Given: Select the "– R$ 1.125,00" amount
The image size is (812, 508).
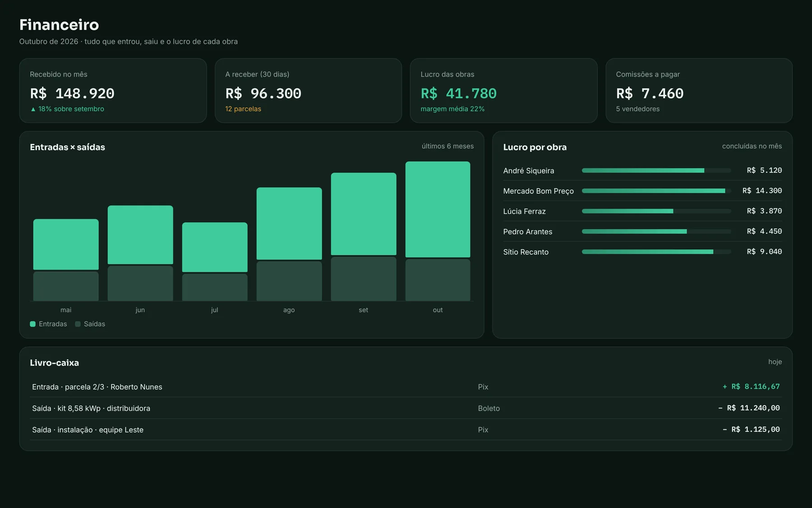Looking at the screenshot, I should 751,429.
